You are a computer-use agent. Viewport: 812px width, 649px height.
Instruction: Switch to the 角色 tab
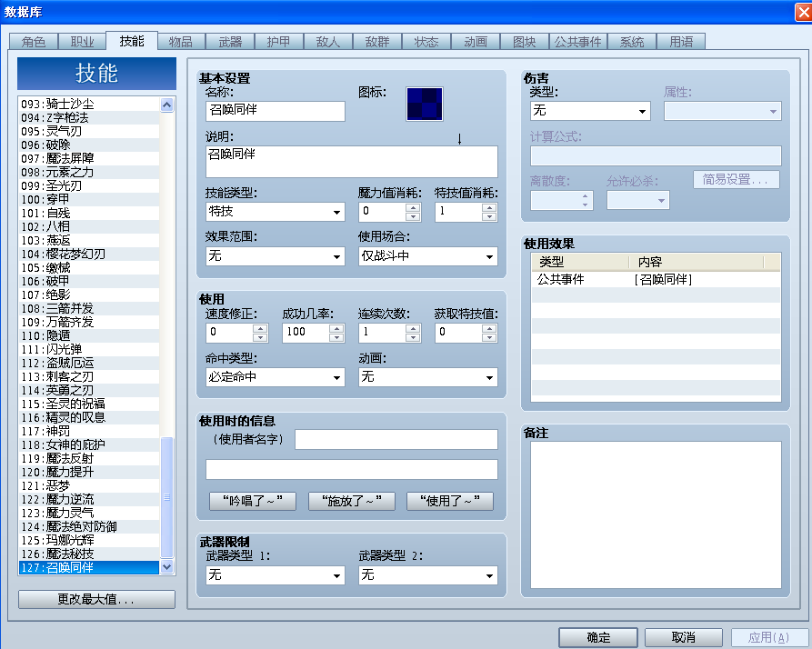pyautogui.click(x=33, y=42)
